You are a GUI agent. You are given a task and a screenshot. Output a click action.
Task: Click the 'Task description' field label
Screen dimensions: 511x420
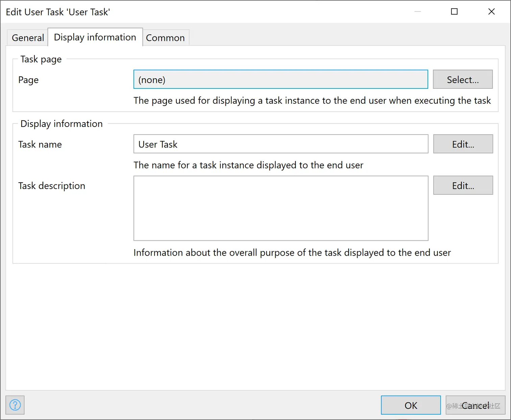(52, 186)
